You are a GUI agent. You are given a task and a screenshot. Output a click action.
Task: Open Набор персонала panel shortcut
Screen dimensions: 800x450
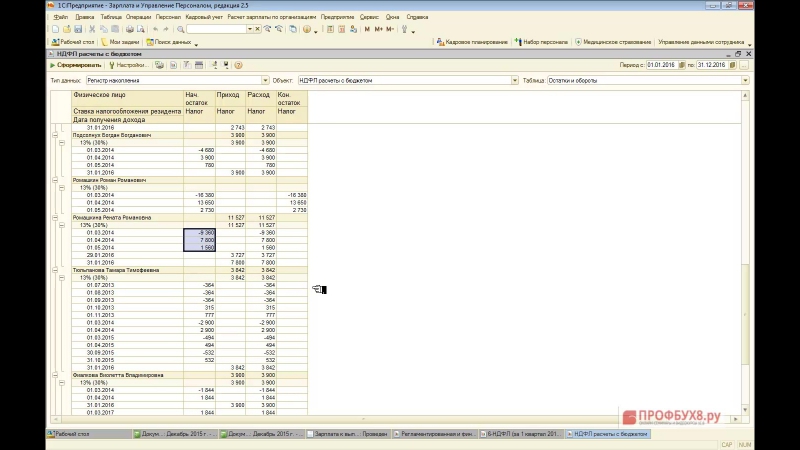click(x=543, y=42)
